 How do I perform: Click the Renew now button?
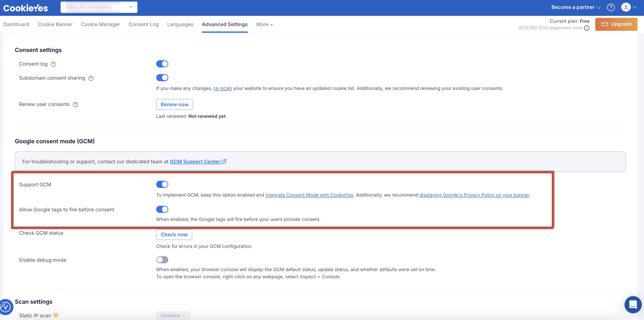[x=174, y=104]
